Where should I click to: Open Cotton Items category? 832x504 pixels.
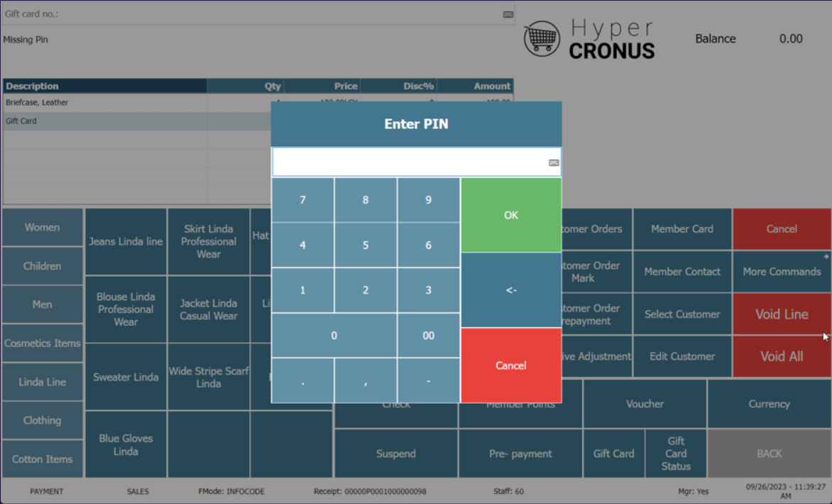(43, 459)
